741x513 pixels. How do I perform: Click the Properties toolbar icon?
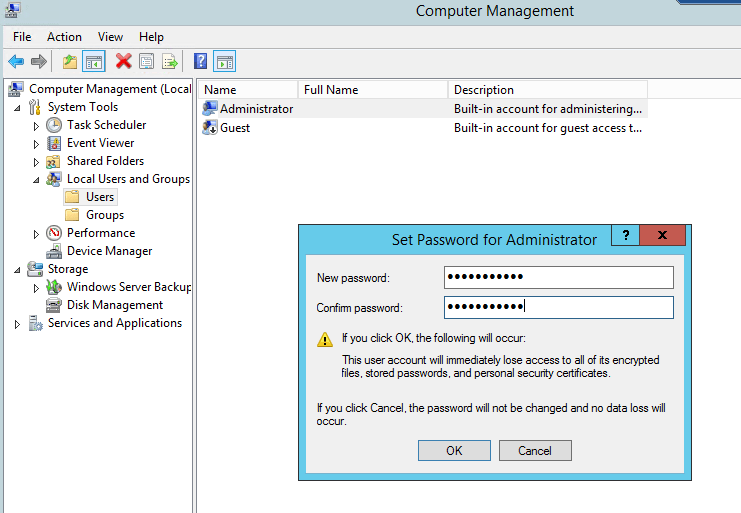pyautogui.click(x=147, y=62)
